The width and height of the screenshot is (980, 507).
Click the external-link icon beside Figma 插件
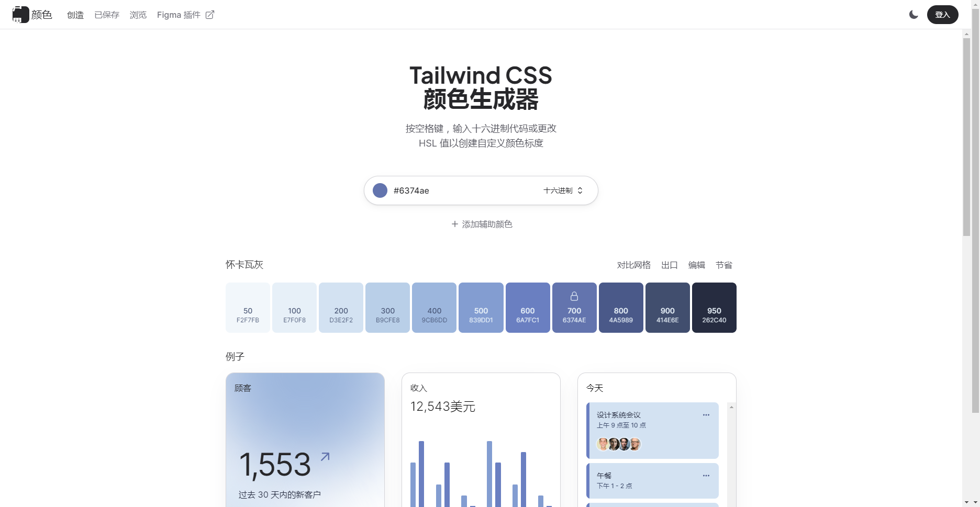pyautogui.click(x=209, y=15)
